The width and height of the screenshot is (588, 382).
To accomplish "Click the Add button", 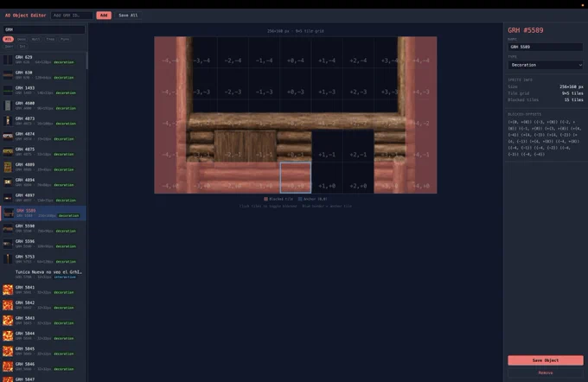I will 104,16.
